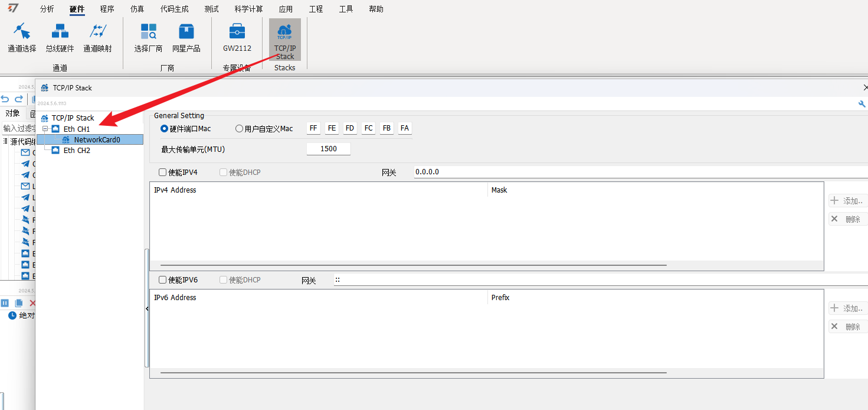Click the FC MAC byte field
Image resolution: width=868 pixels, height=410 pixels.
pyautogui.click(x=368, y=128)
